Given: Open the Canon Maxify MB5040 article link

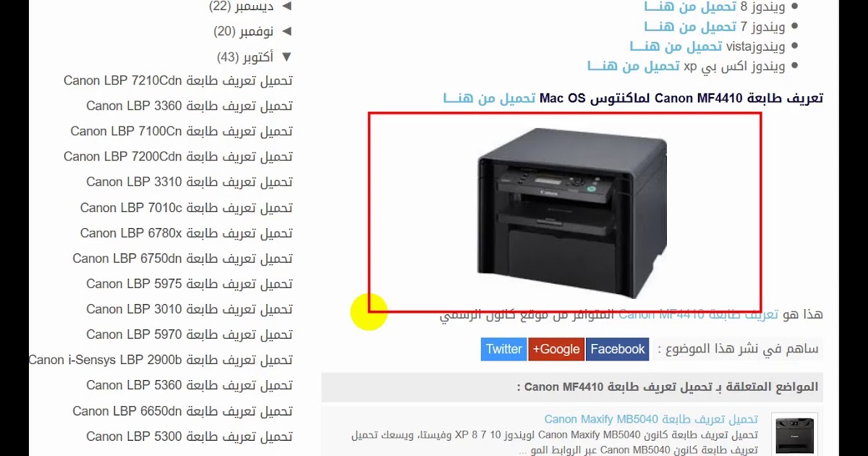Looking at the screenshot, I should [651, 419].
